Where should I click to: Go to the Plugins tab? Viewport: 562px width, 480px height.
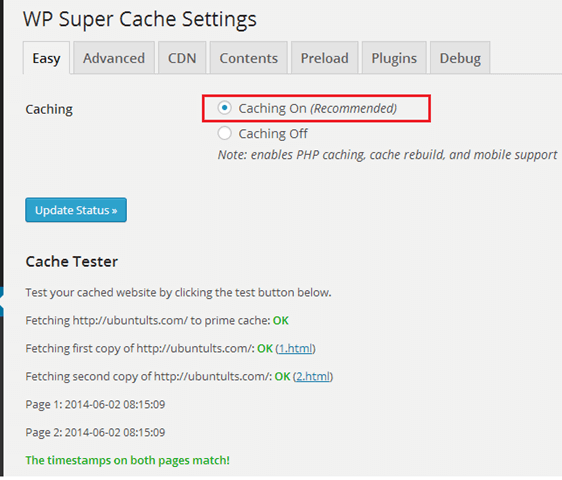coord(394,58)
